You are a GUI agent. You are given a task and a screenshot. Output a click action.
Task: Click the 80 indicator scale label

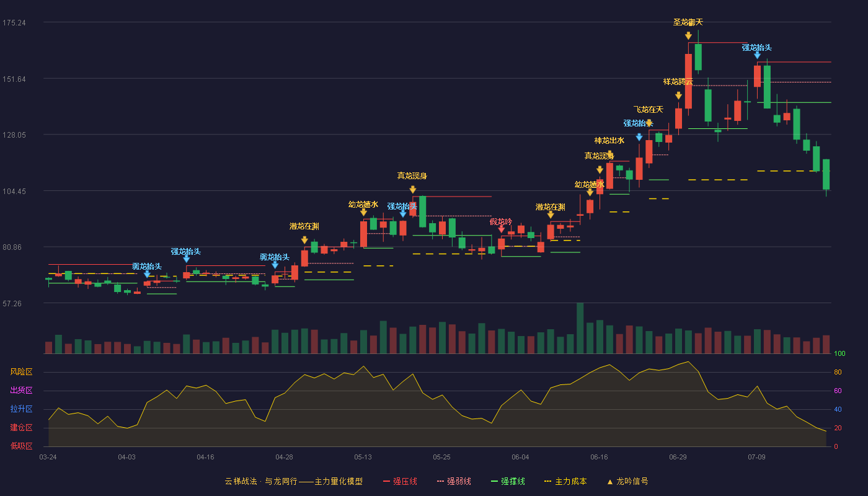[838, 373]
